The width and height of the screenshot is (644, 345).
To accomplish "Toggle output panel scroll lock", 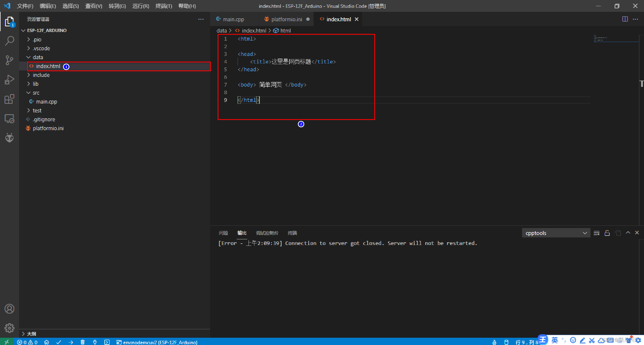I will click(x=607, y=233).
